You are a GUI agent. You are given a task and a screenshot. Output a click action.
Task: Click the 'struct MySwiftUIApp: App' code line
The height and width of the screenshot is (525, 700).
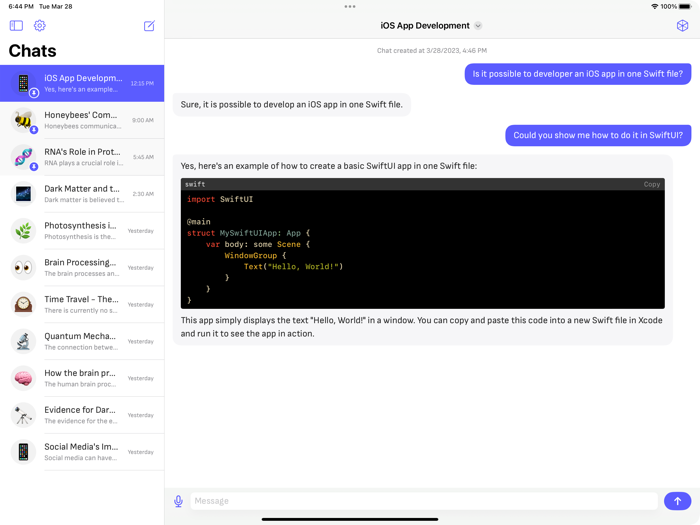pyautogui.click(x=248, y=233)
